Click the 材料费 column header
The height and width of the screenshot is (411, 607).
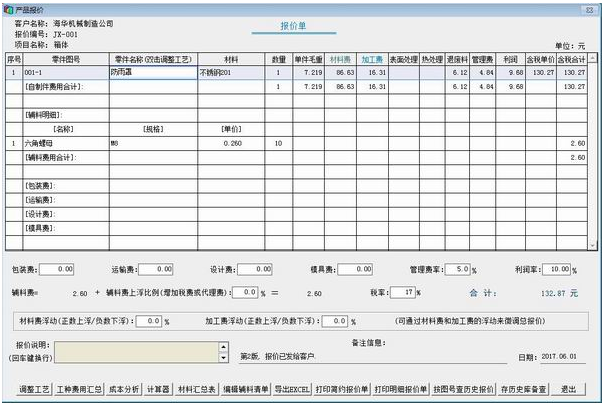point(340,59)
